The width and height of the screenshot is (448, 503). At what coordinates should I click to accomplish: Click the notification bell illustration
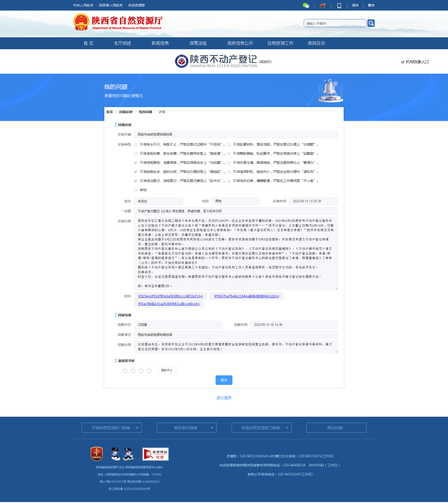click(330, 91)
